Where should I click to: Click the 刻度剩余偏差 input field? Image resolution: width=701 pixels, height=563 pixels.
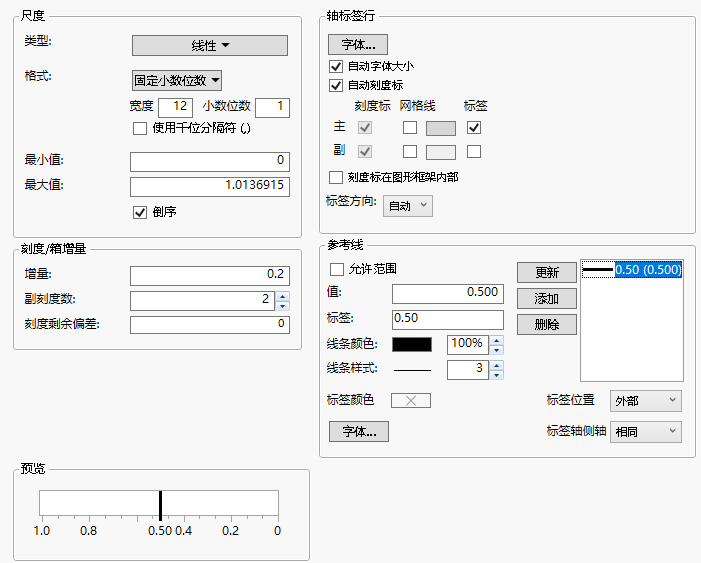coord(210,325)
